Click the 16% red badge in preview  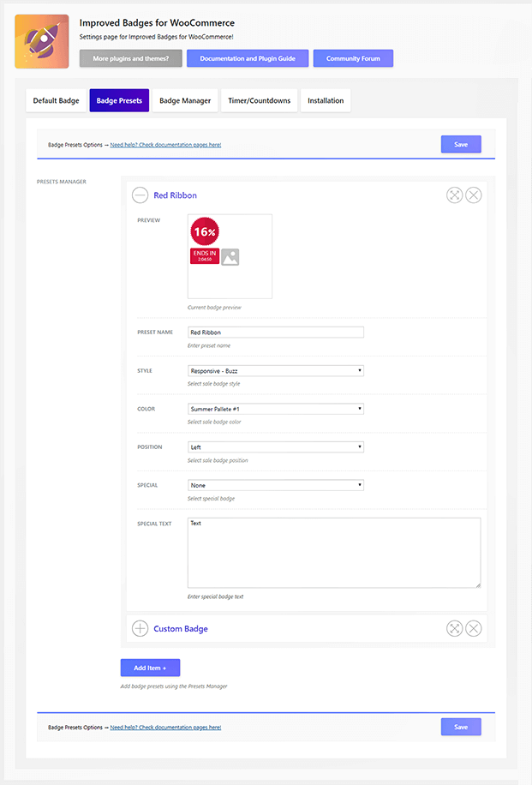tap(205, 231)
